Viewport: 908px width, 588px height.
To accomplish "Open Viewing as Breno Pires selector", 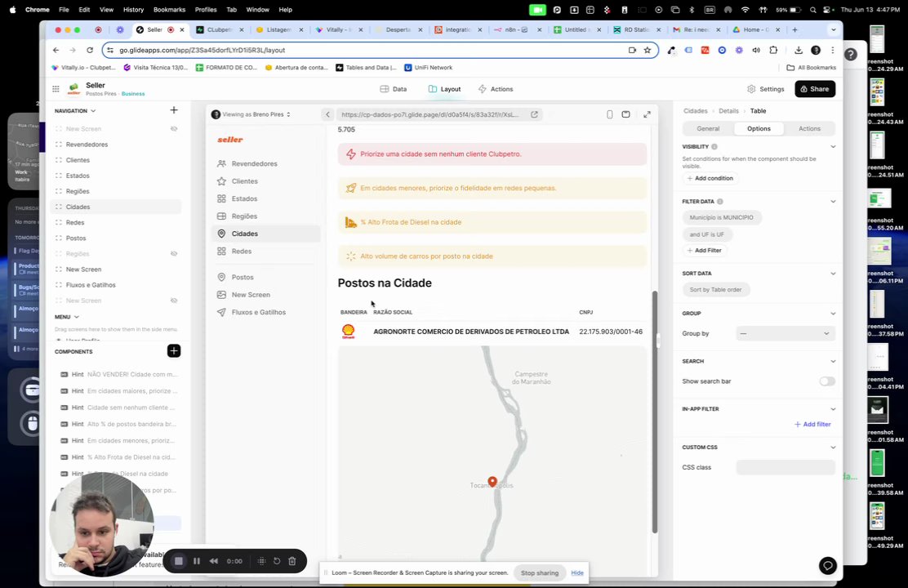I will pos(251,114).
